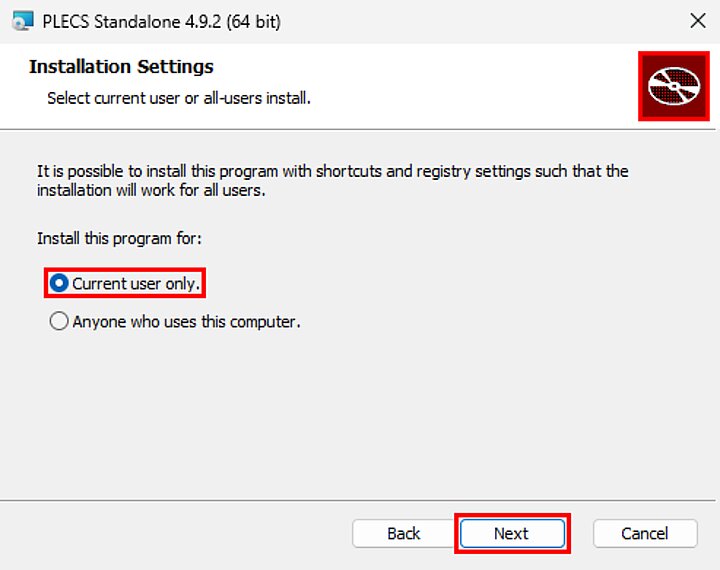Click the "Install this program for:" label
The width and height of the screenshot is (720, 570).
(119, 238)
